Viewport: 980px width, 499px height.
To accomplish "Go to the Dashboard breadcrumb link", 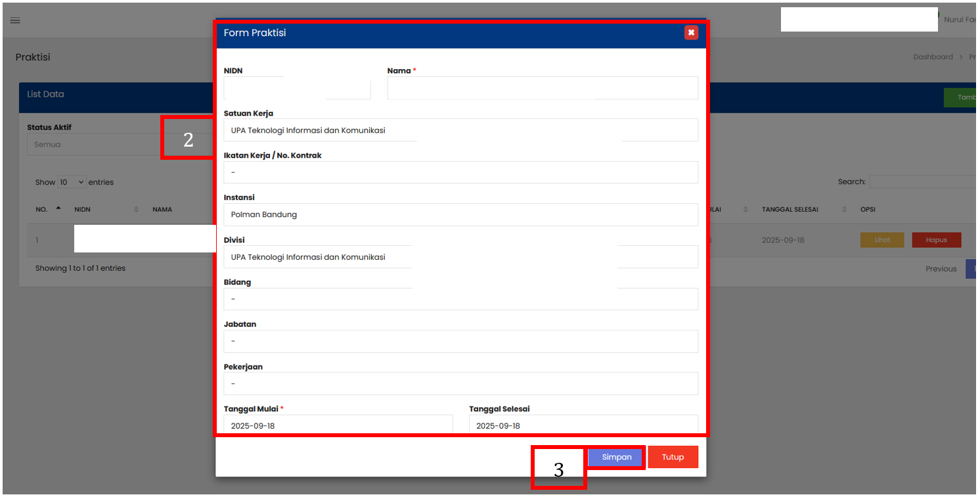I will pos(933,57).
